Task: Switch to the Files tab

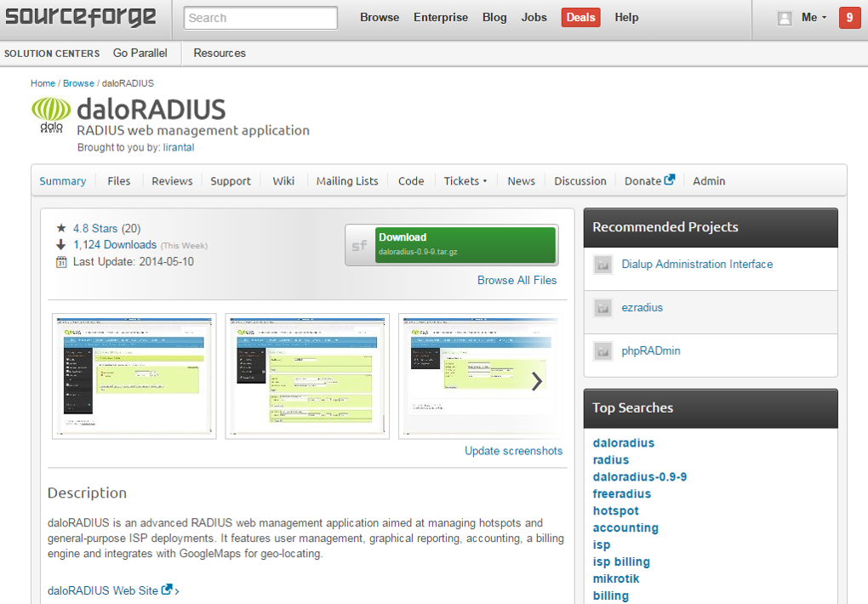Action: point(119,181)
